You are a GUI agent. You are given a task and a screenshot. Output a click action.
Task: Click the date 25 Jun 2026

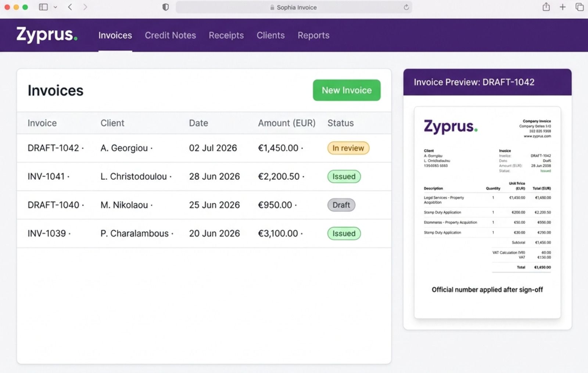(214, 205)
